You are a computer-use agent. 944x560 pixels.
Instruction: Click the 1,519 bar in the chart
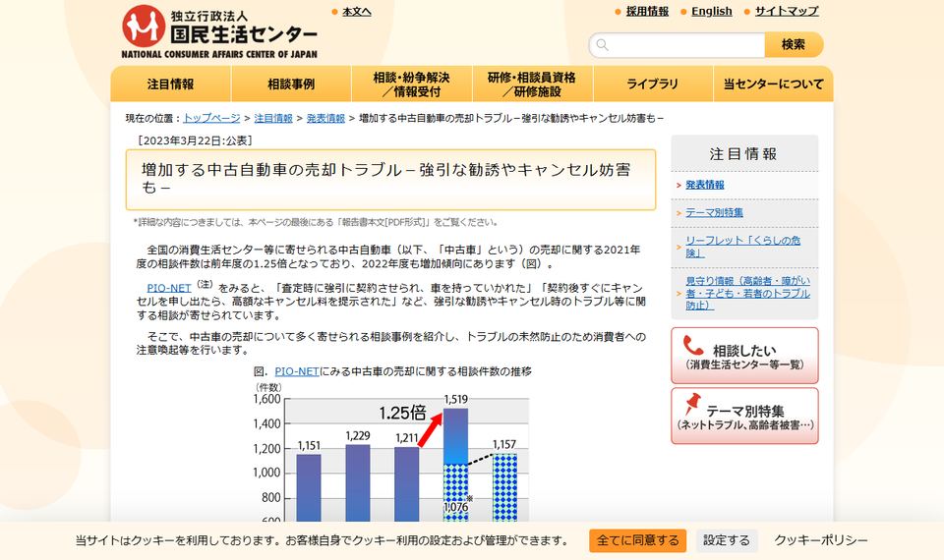coord(455,465)
